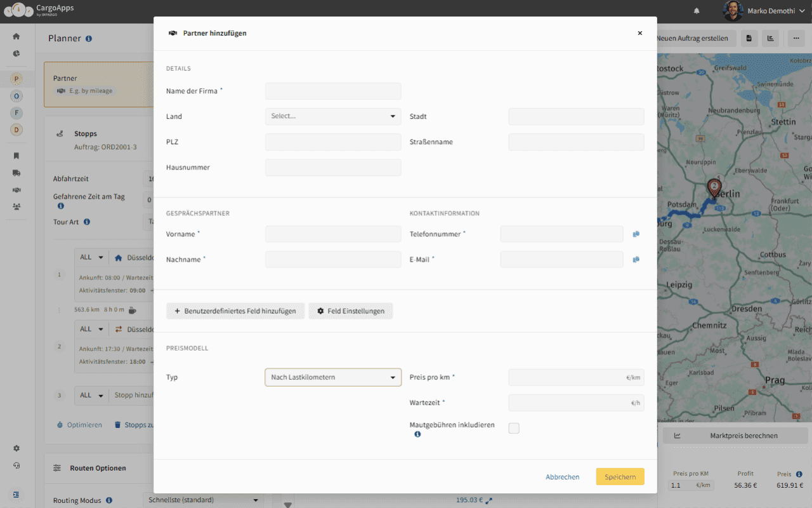Click the Abbrechen link
The width and height of the screenshot is (812, 508).
pyautogui.click(x=562, y=477)
